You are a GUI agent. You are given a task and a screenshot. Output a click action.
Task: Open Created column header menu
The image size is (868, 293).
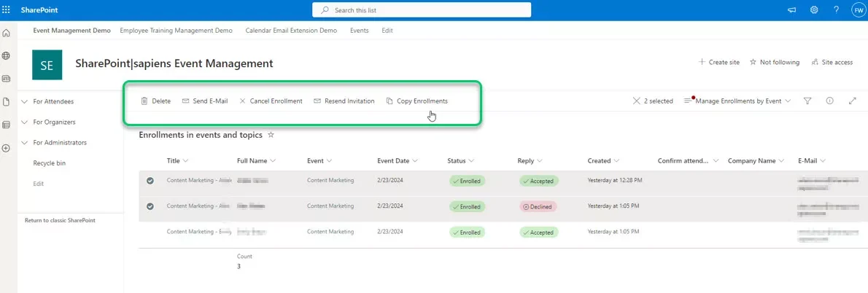[x=603, y=161]
